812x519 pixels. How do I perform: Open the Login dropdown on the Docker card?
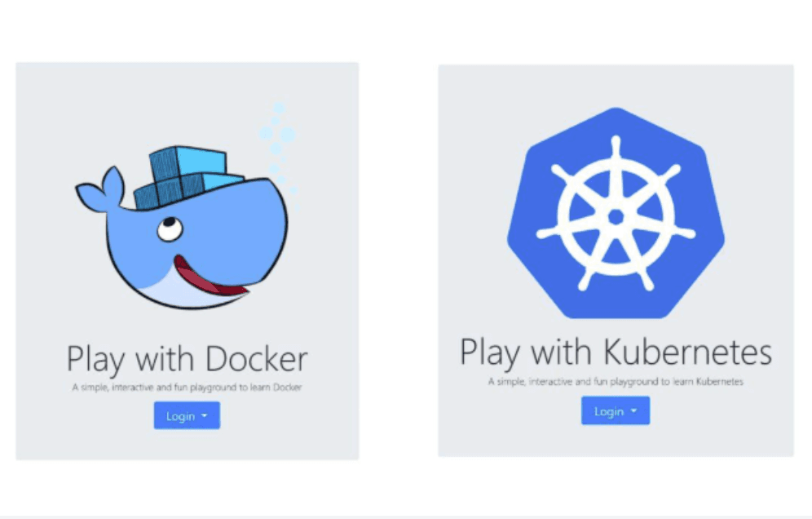pos(187,415)
